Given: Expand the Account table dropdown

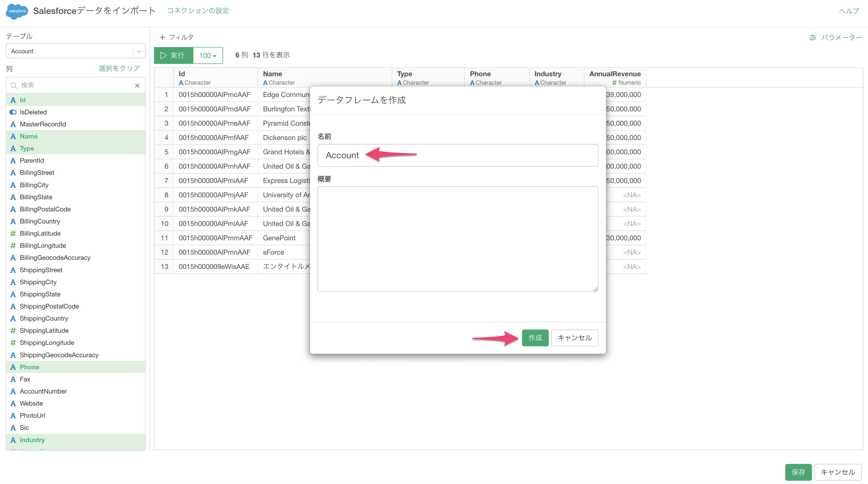Looking at the screenshot, I should (139, 51).
